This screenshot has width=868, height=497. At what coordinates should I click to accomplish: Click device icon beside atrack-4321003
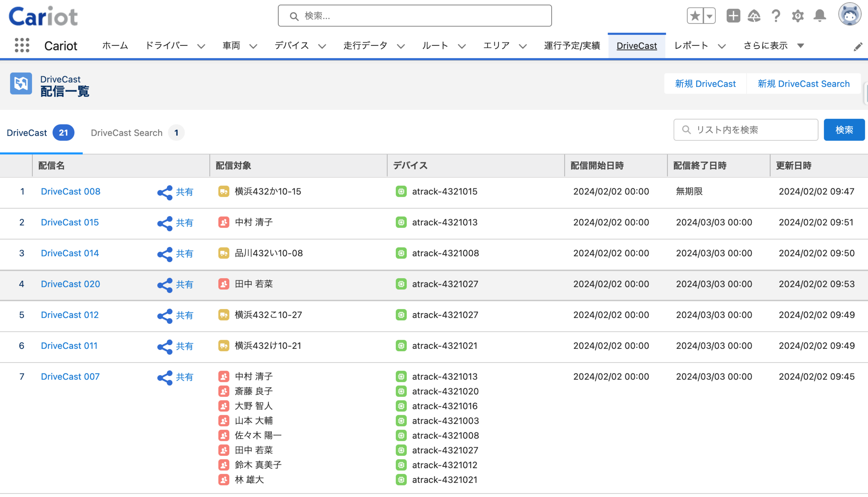click(x=401, y=420)
